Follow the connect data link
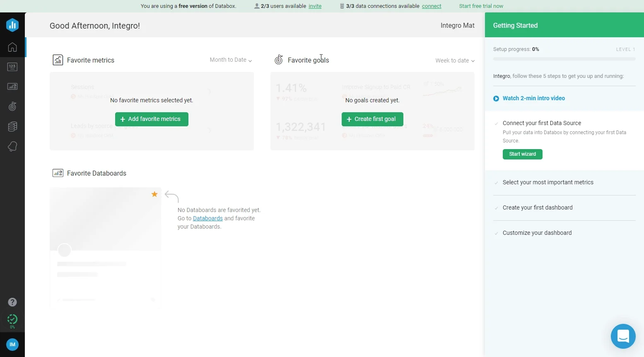 (x=432, y=6)
